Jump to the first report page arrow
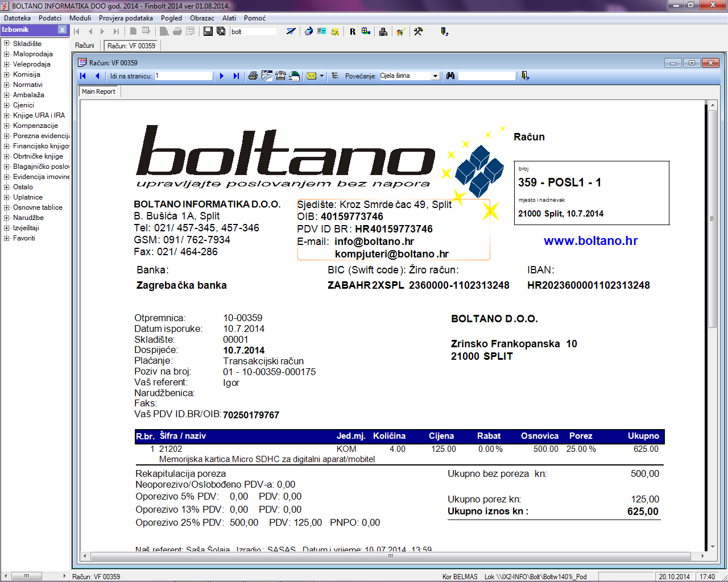This screenshot has width=728, height=582. tap(83, 76)
